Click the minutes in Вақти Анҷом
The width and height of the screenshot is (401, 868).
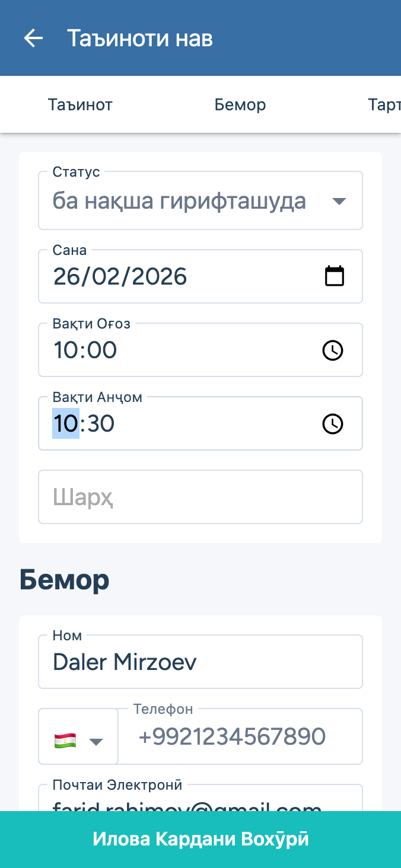[101, 424]
